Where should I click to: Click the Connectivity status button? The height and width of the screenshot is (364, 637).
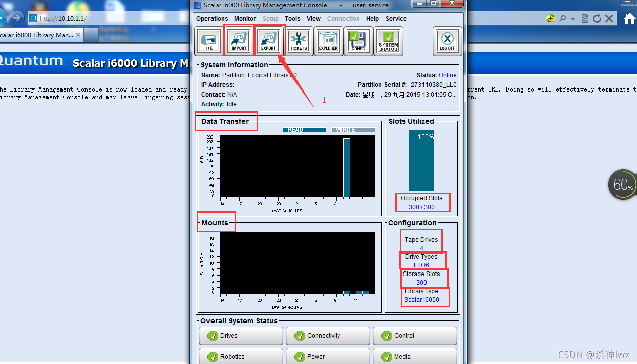[x=328, y=336]
